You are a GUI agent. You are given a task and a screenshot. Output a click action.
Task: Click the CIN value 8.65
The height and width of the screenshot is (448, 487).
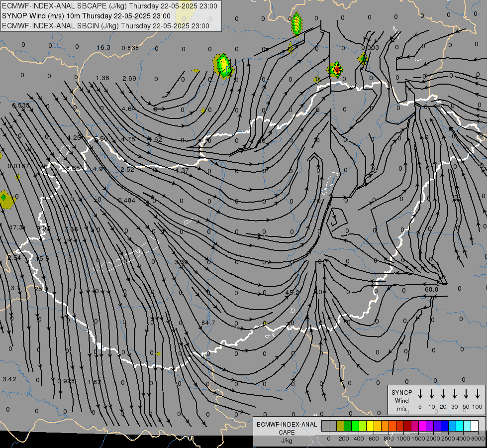(73, 168)
